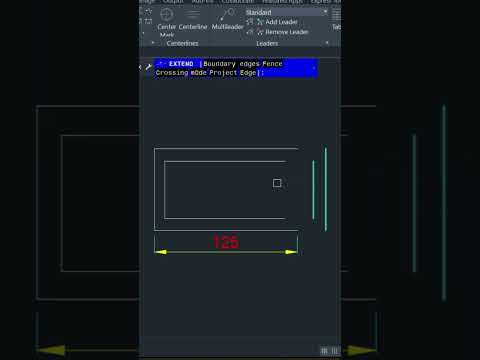Choose Boundary edges option in command line
The height and width of the screenshot is (360, 480).
pyautogui.click(x=231, y=64)
